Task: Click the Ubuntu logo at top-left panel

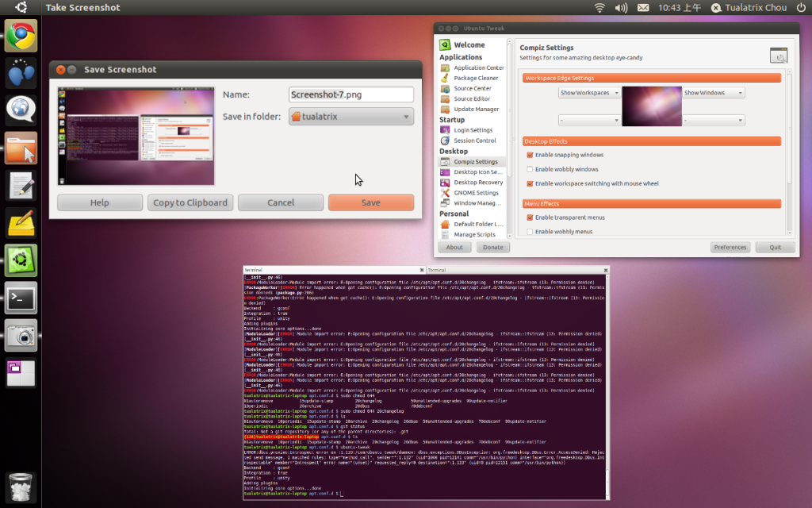Action: [21, 7]
